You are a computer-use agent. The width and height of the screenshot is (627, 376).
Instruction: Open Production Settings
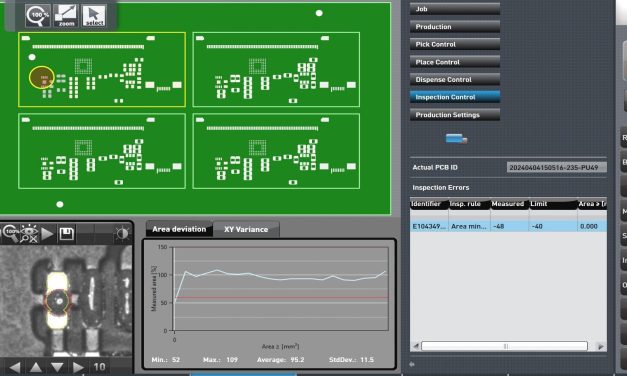455,115
